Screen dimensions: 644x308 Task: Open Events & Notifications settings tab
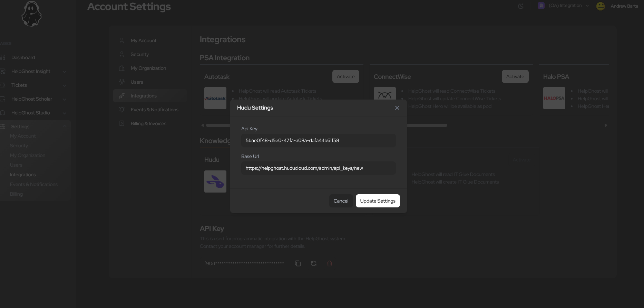click(x=154, y=110)
